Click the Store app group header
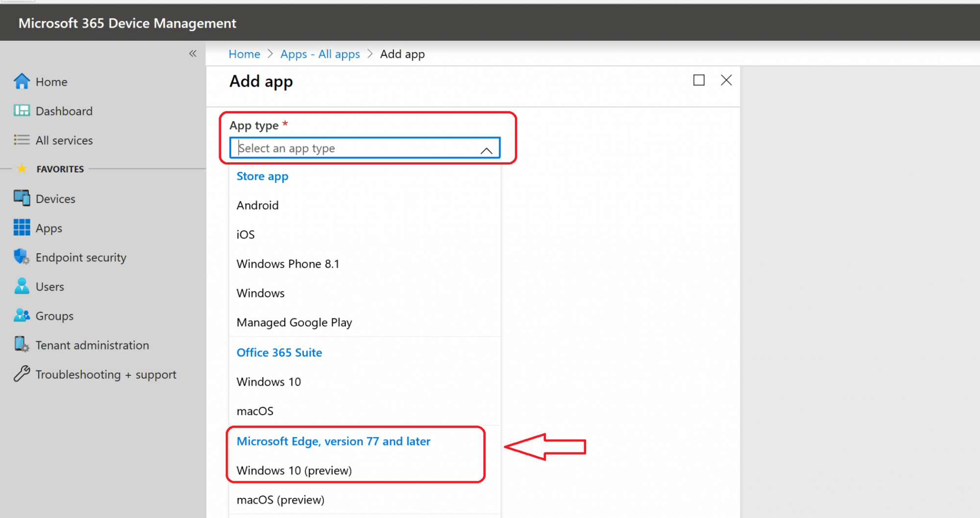This screenshot has height=518, width=980. [x=262, y=176]
